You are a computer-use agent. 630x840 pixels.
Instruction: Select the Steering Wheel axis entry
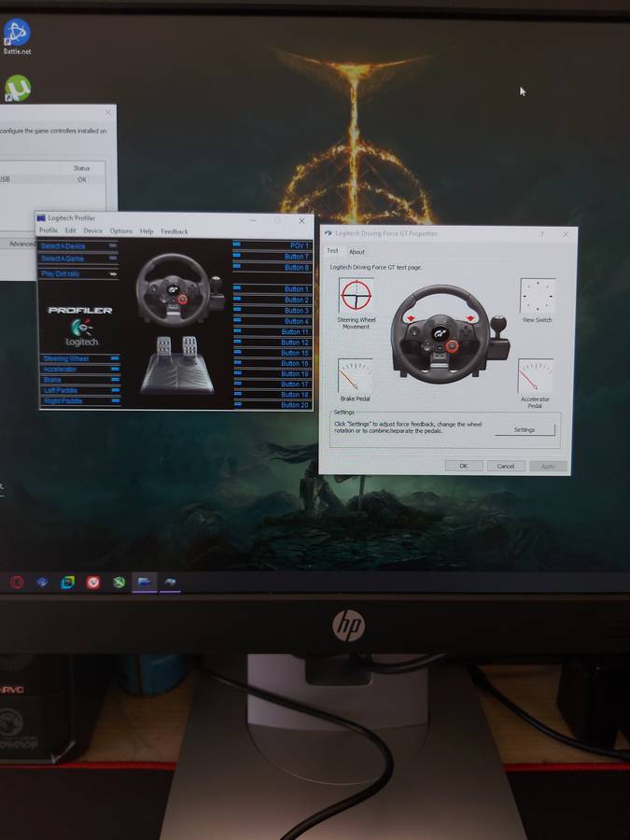pyautogui.click(x=79, y=358)
